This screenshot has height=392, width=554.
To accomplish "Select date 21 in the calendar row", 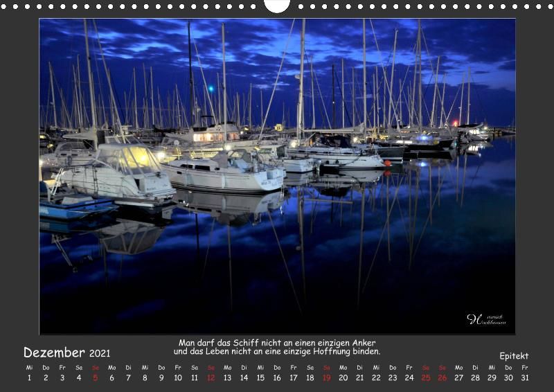I will [359, 377].
